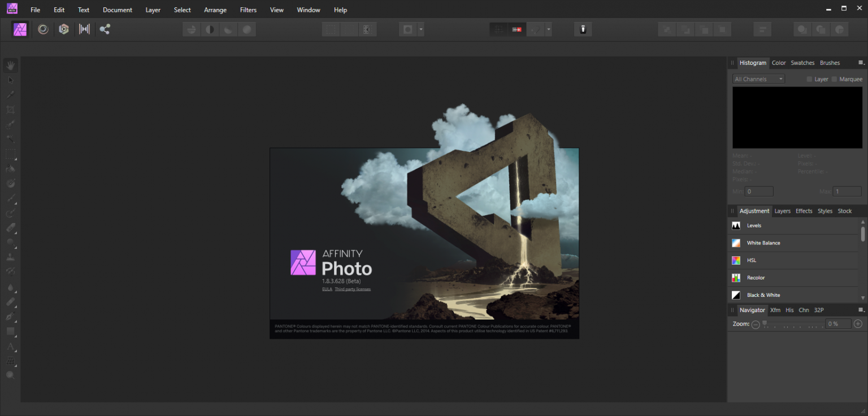Add a Black & White adjustment
868x416 pixels.
pos(793,295)
